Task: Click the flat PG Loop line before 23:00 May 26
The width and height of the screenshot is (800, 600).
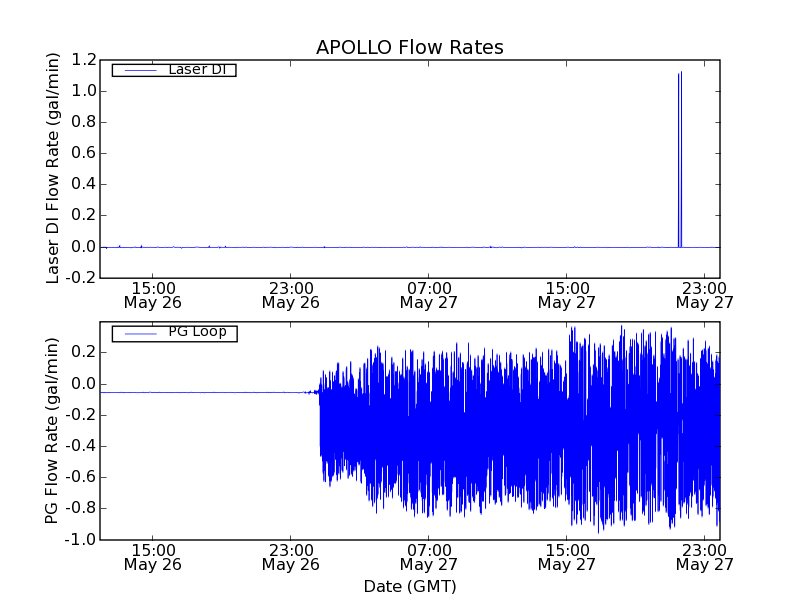Action: click(200, 392)
